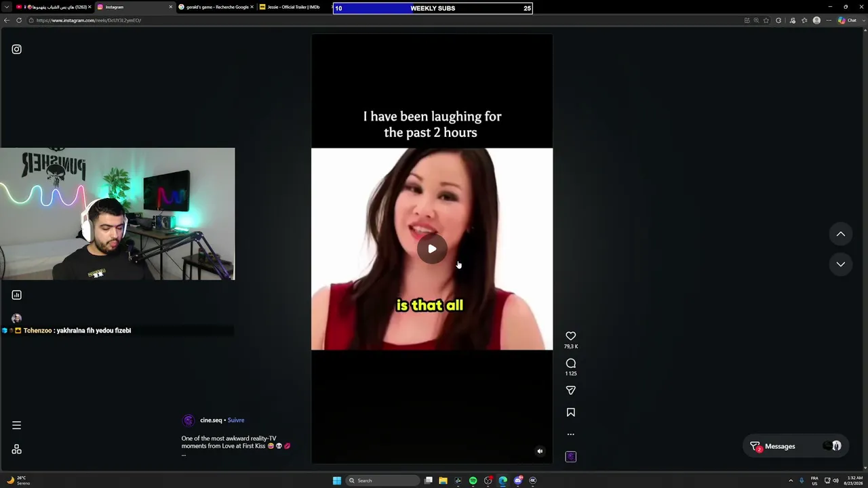
Task: Close the Instagram browser tab
Action: point(170,7)
